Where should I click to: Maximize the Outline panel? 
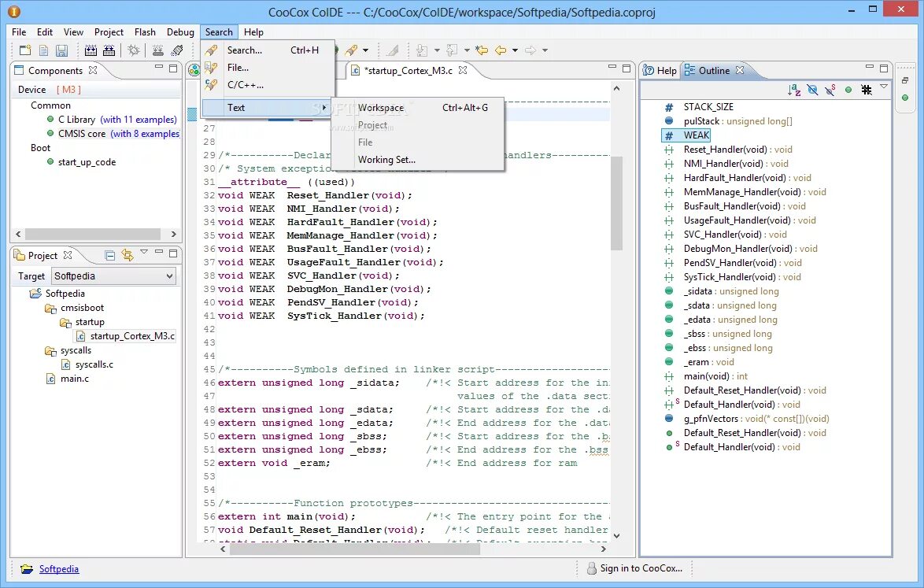pyautogui.click(x=884, y=68)
